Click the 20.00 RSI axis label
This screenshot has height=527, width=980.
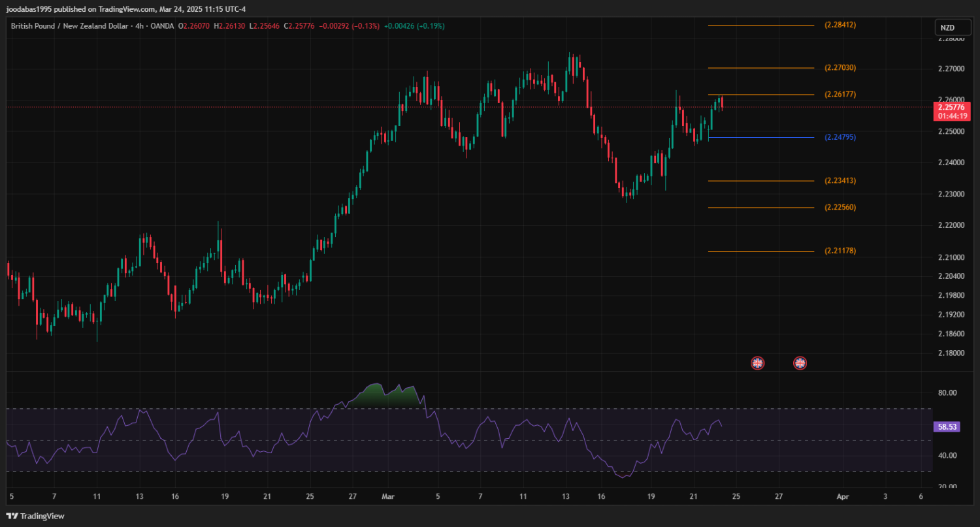point(947,487)
